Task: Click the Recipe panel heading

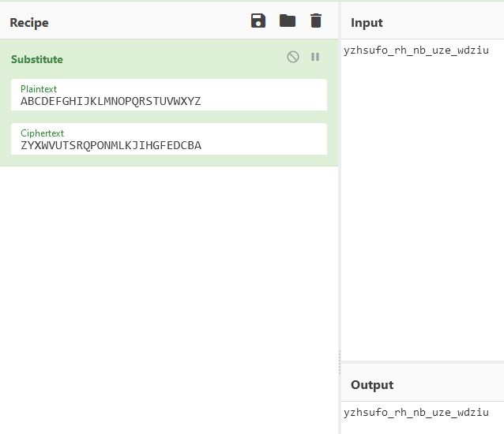Action: click(x=29, y=23)
